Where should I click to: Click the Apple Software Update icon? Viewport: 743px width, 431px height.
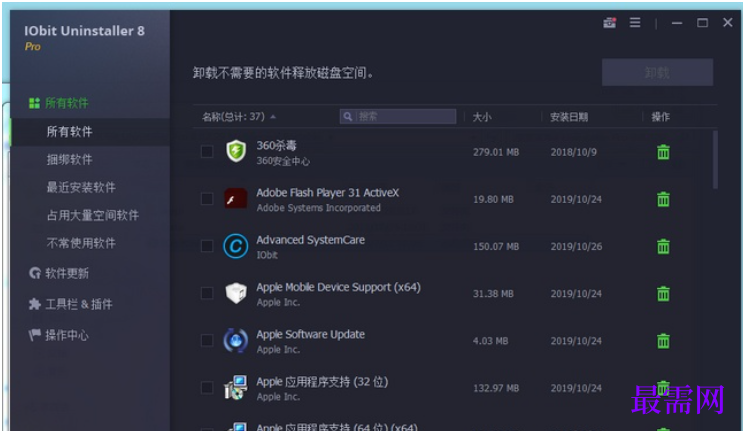(x=236, y=341)
